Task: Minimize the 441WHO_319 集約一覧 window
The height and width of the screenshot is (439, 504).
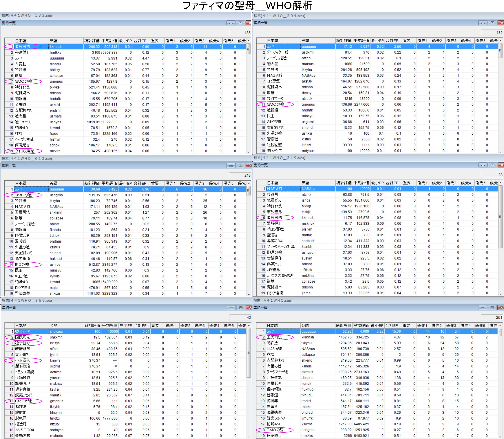Action: 483,165
